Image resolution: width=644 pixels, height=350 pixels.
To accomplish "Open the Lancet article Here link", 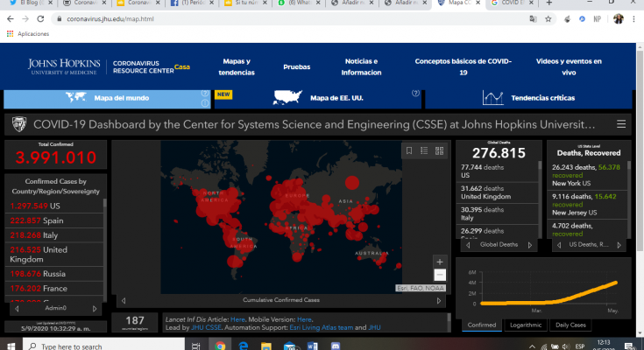I will coord(237,319).
